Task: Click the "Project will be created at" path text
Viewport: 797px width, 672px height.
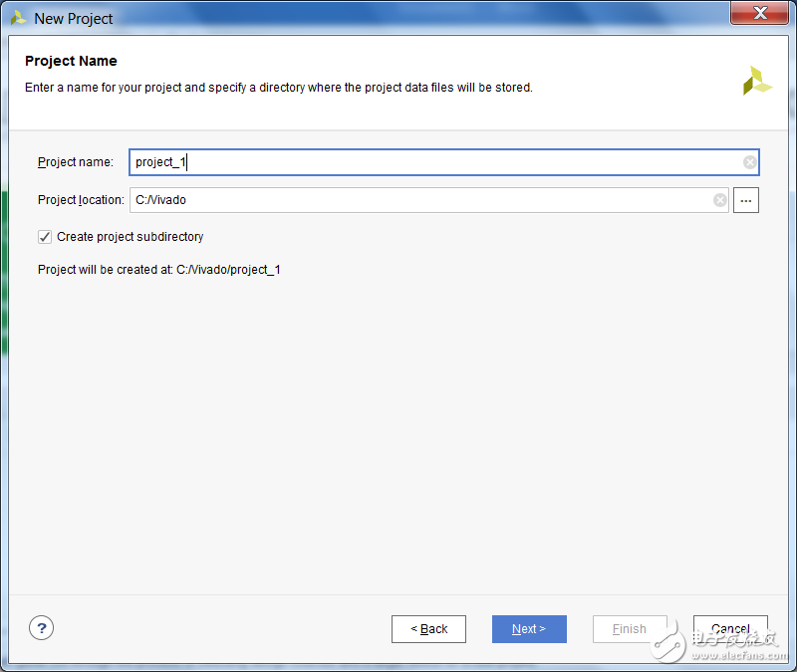Action: (159, 270)
